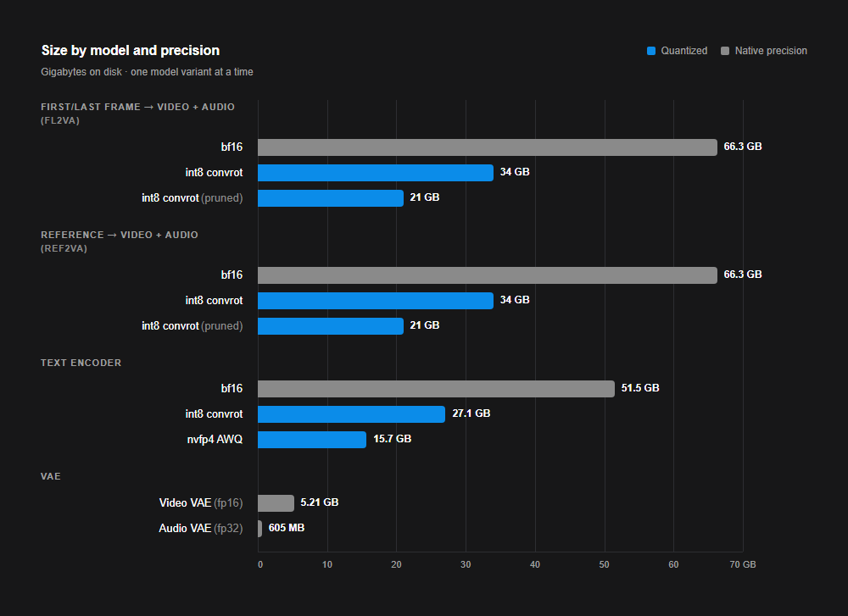The width and height of the screenshot is (848, 616).
Task: Select the Video VAE bar
Action: coord(276,503)
